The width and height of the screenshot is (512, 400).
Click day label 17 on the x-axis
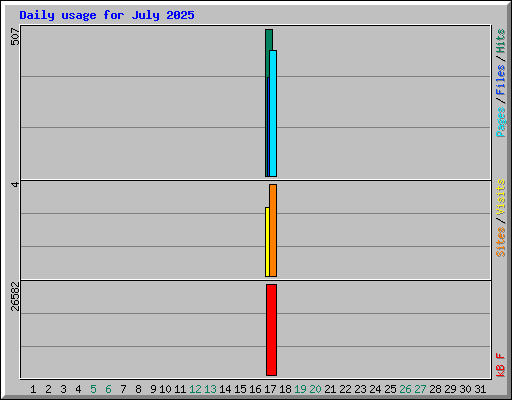pyautogui.click(x=270, y=389)
